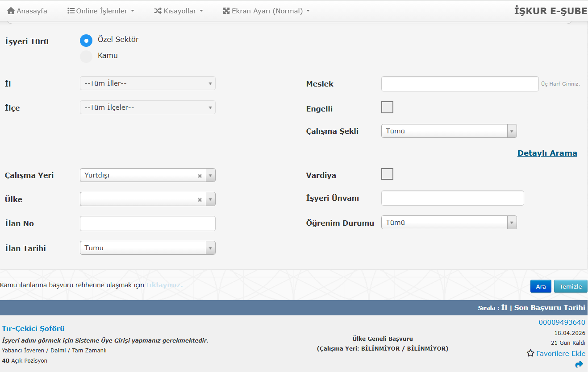The height and width of the screenshot is (372, 588).
Task: Click into the Meslek input field
Action: [459, 84]
